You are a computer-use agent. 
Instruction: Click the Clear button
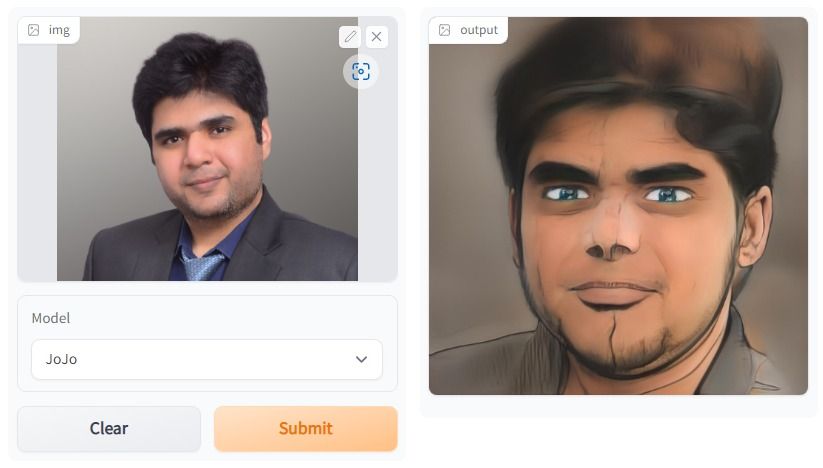pos(109,429)
